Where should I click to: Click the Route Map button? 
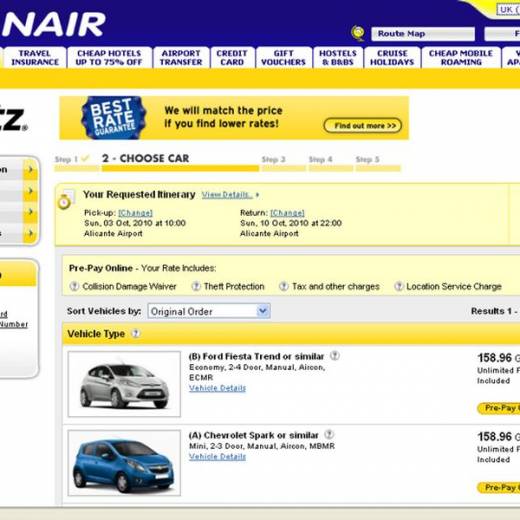coord(423,34)
